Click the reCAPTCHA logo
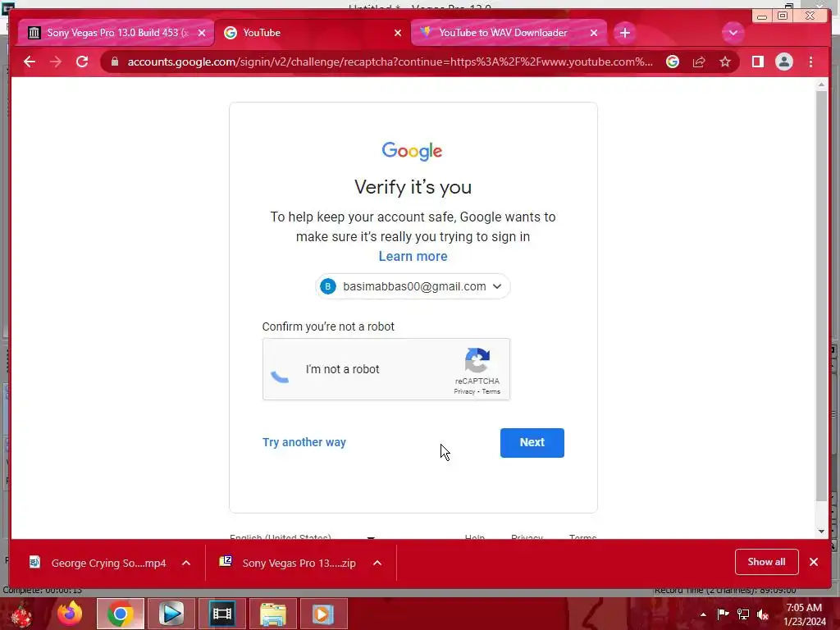The height and width of the screenshot is (630, 840). point(477,360)
